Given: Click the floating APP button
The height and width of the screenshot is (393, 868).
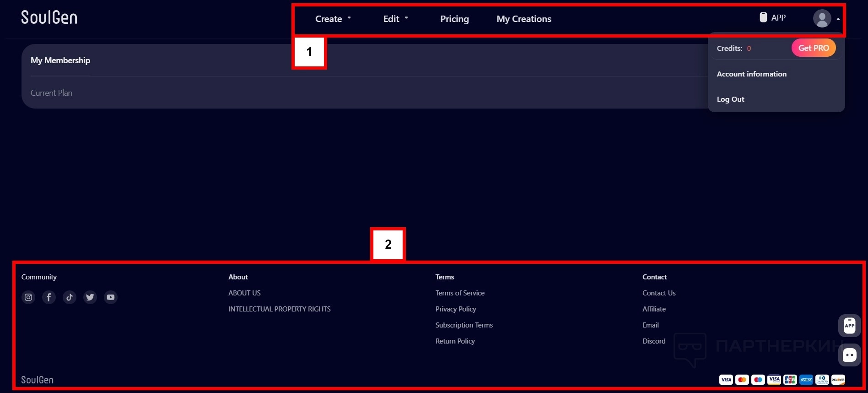Looking at the screenshot, I should click(x=849, y=326).
